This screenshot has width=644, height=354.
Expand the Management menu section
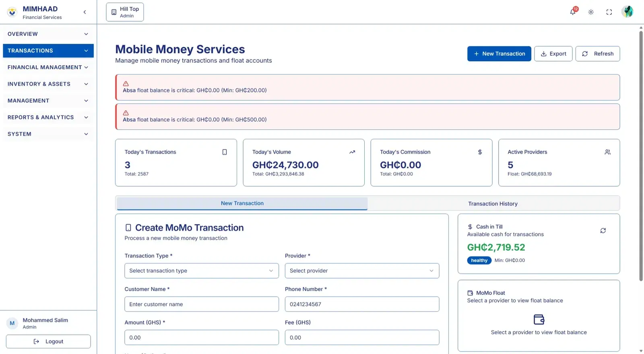[48, 101]
